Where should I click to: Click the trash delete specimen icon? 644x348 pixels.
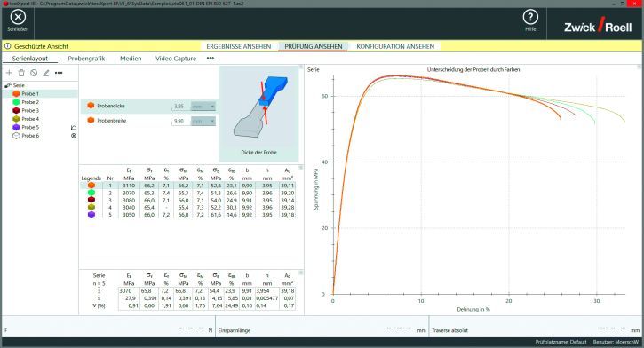[x=21, y=73]
